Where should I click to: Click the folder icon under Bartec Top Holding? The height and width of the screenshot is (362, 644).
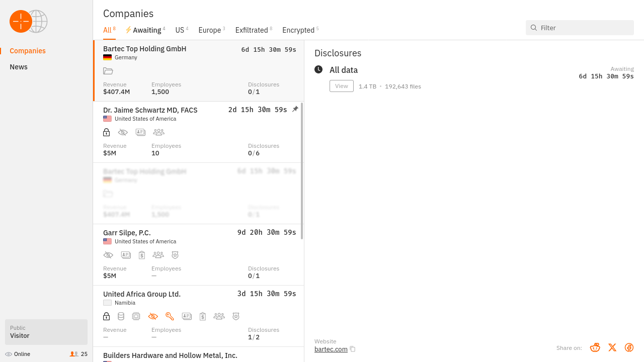pos(108,71)
